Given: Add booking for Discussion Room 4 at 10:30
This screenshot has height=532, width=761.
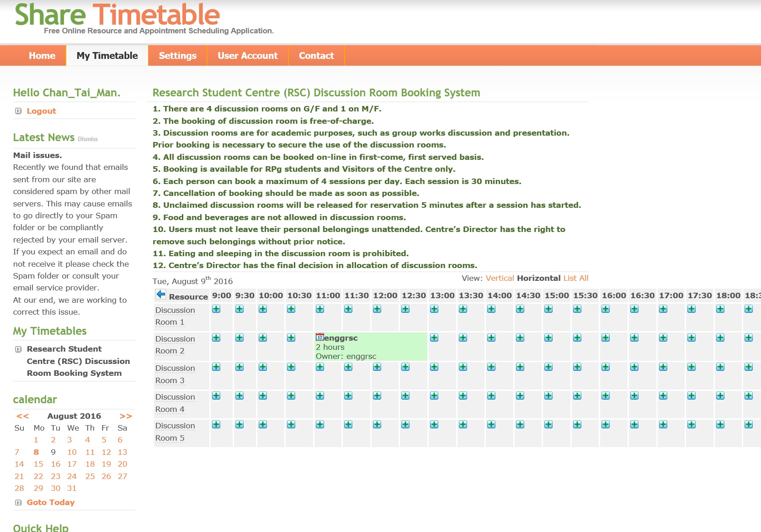Looking at the screenshot, I should (291, 396).
